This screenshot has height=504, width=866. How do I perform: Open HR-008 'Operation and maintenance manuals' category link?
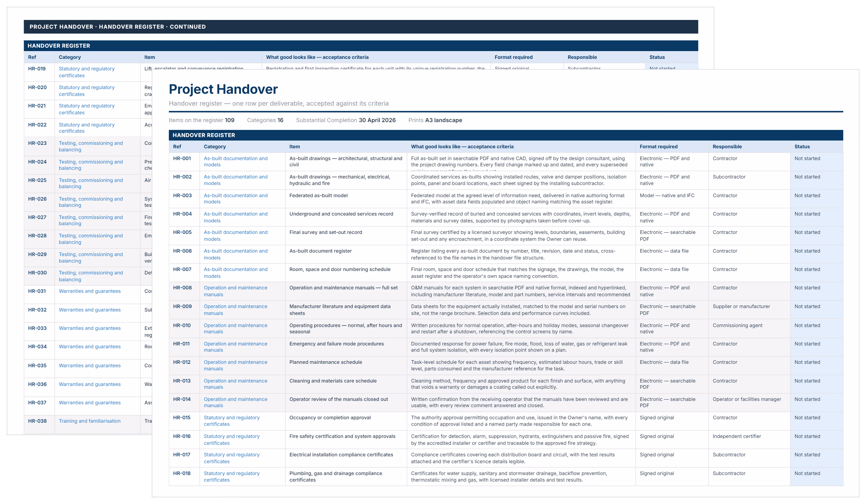(236, 291)
